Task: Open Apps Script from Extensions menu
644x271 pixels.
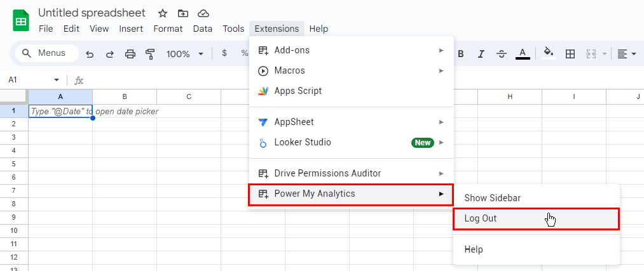Action: [298, 91]
